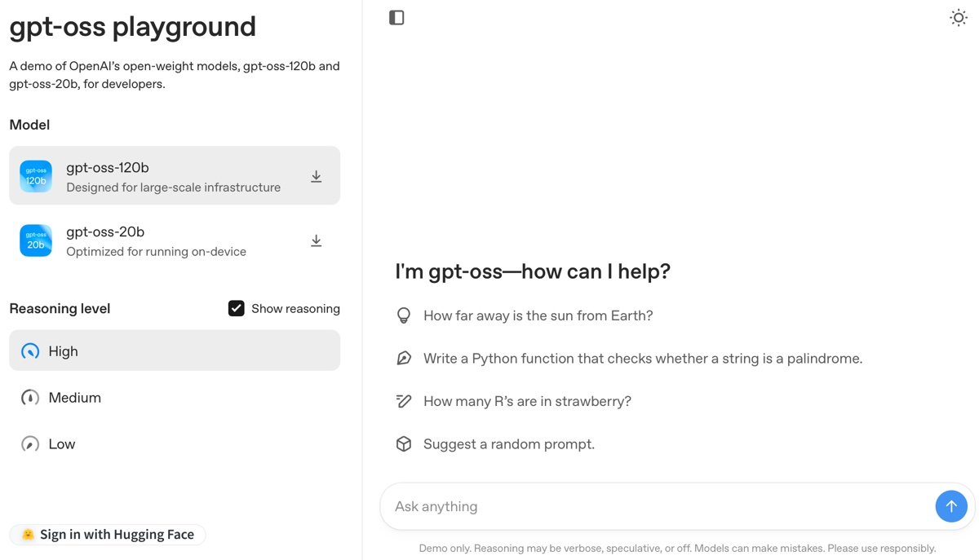Download the gpt-oss-20b model
Image resolution: width=979 pixels, height=560 pixels.
pos(316,240)
